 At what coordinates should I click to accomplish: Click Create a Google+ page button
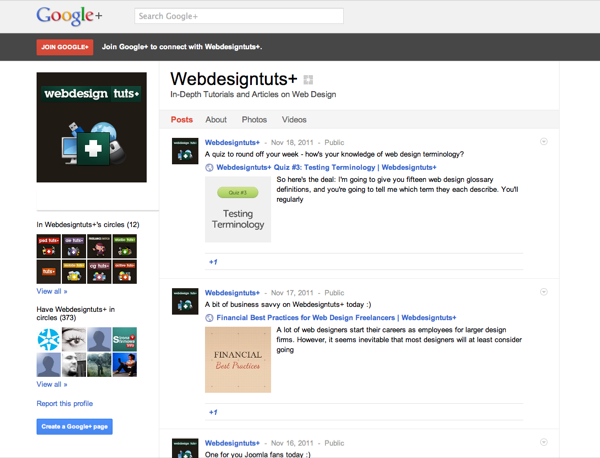click(x=75, y=427)
